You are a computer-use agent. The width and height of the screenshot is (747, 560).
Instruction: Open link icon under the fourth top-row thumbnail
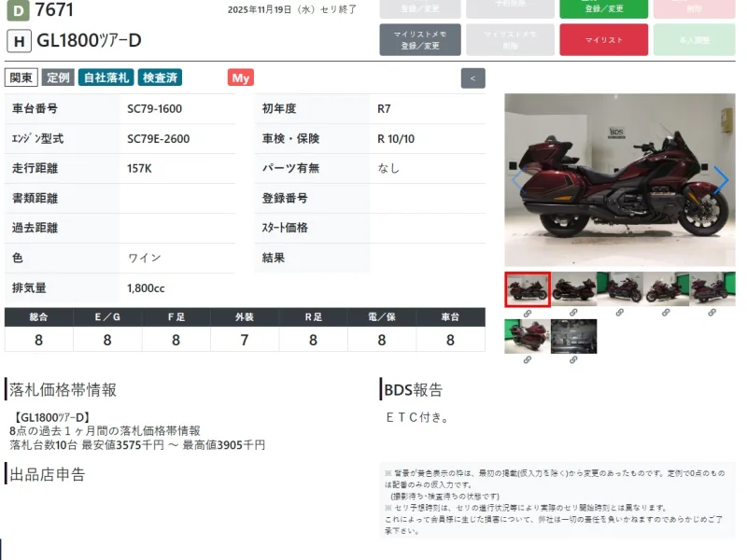(x=666, y=313)
